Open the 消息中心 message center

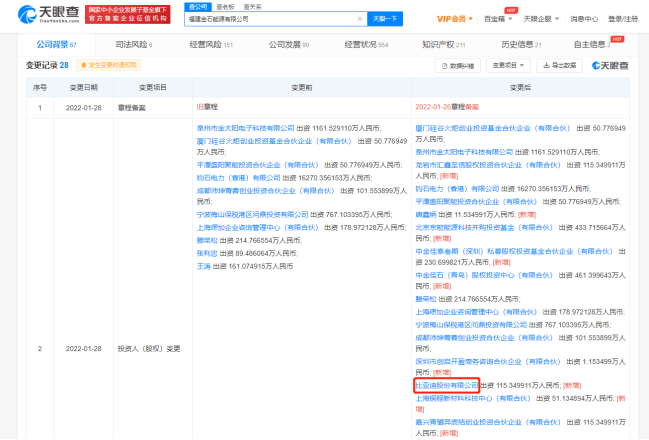tap(584, 18)
